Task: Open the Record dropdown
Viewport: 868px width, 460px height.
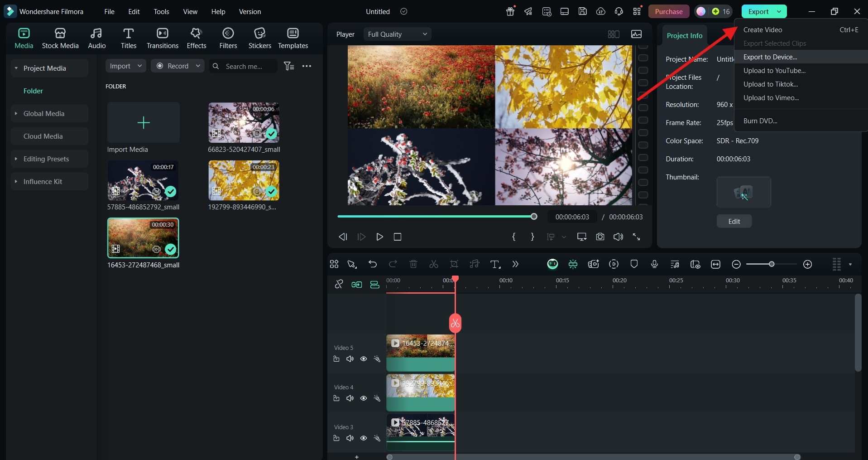Action: point(177,66)
